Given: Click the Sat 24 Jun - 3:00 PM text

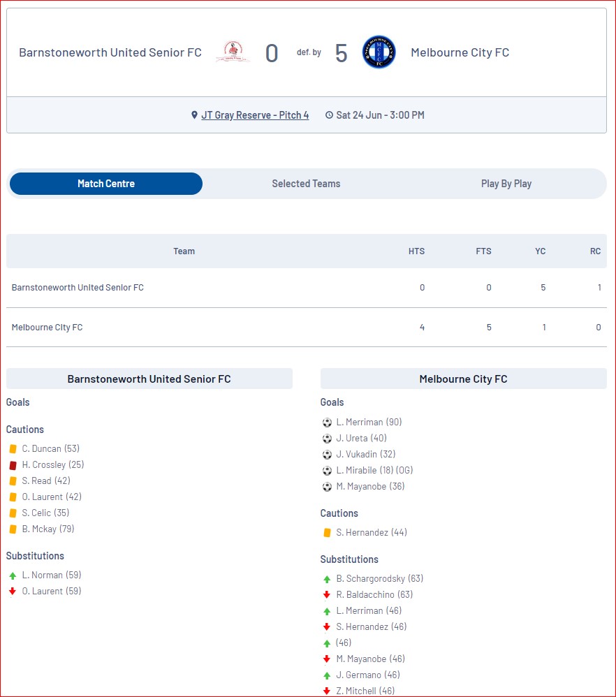Looking at the screenshot, I should pyautogui.click(x=381, y=115).
